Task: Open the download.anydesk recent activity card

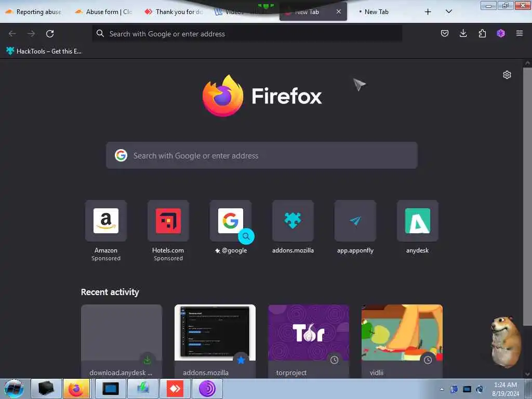Action: [122, 341]
